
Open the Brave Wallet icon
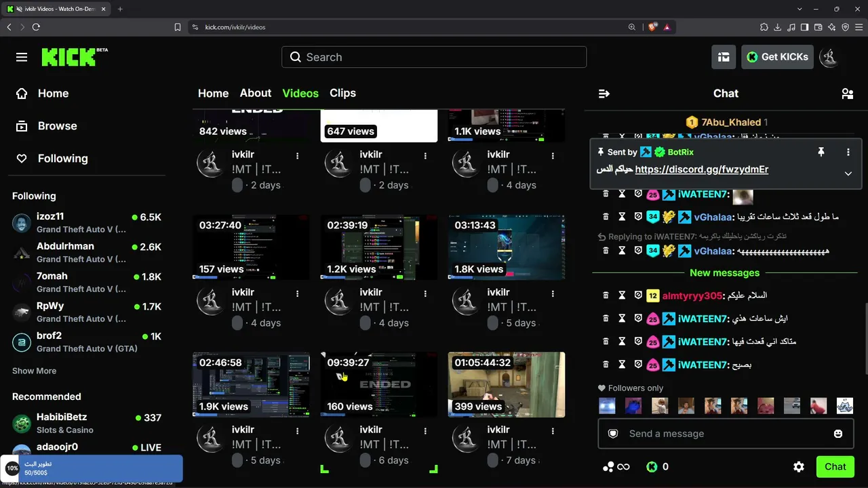[x=818, y=27]
